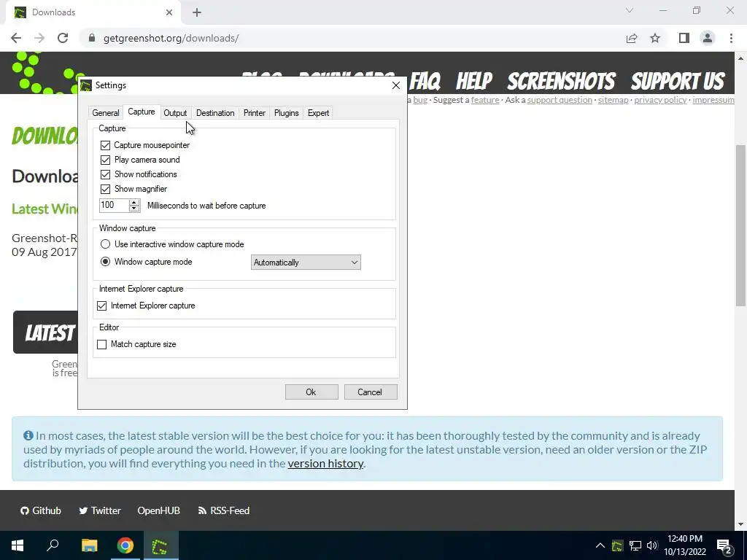The width and height of the screenshot is (747, 560).
Task: Open the privacy policy link
Action: (x=660, y=100)
